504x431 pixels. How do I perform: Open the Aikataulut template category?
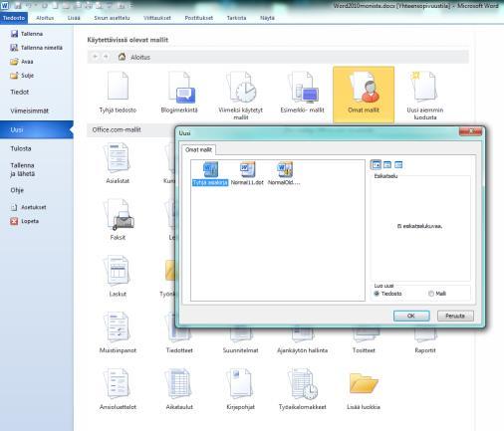[179, 389]
